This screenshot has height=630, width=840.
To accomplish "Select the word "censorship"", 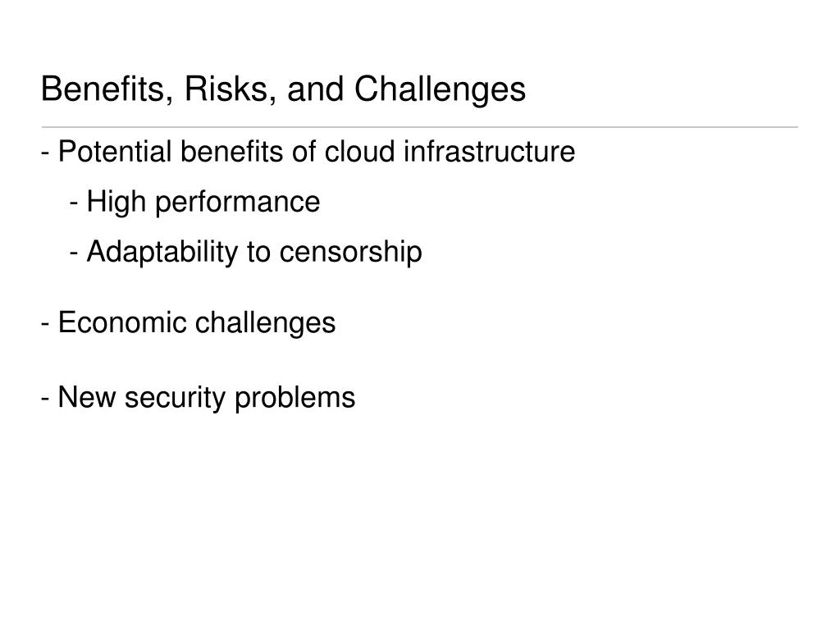I will click(x=351, y=253).
